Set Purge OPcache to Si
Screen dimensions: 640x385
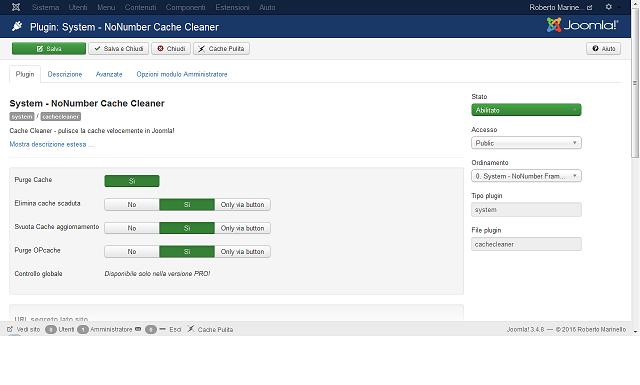187,251
